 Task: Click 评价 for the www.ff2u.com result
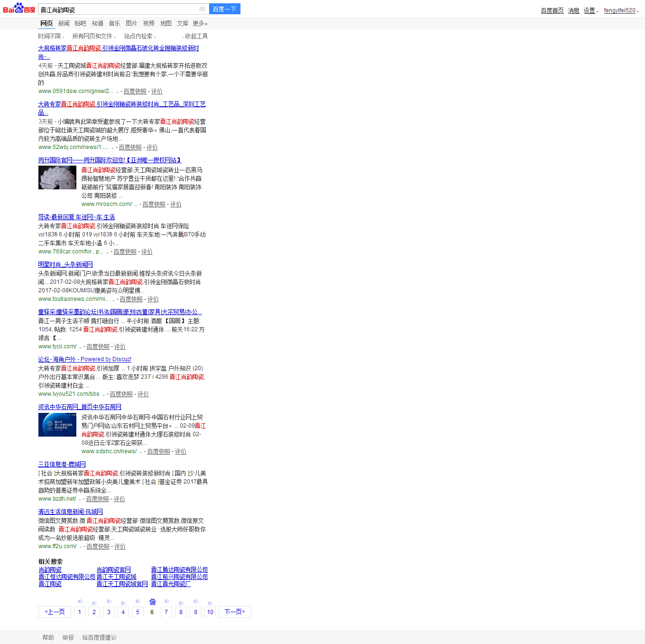tap(120, 547)
